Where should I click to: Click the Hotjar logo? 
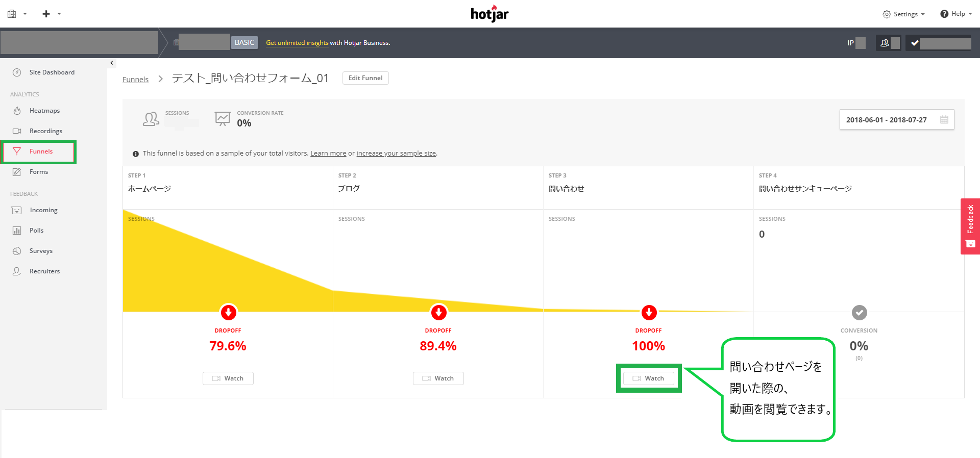pyautogui.click(x=489, y=14)
